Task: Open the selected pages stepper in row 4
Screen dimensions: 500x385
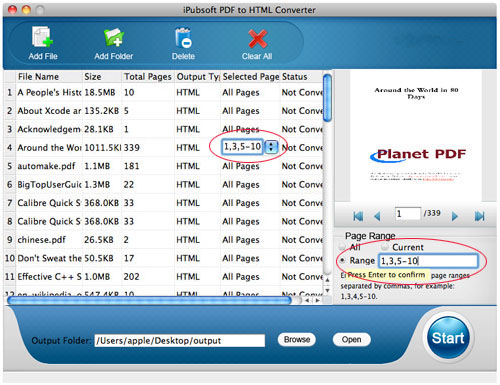Action: point(271,147)
